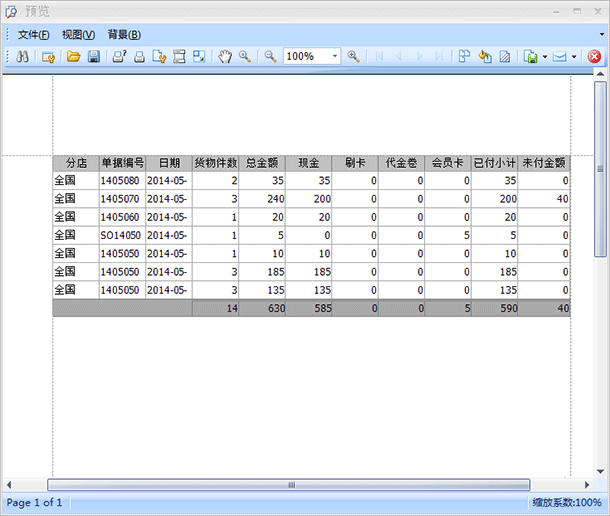Open the Page Setup icon

[159, 57]
